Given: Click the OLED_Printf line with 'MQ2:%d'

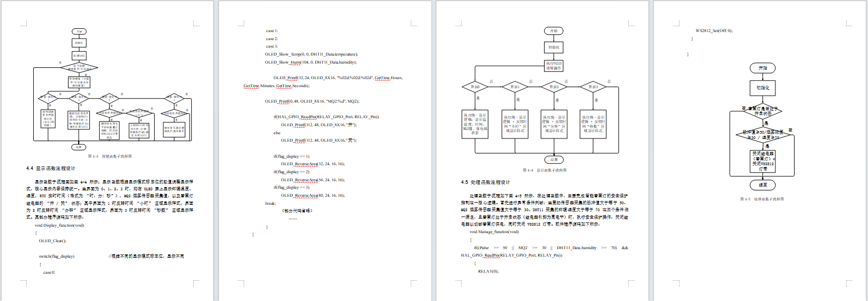Looking at the screenshot, I should pos(312,101).
